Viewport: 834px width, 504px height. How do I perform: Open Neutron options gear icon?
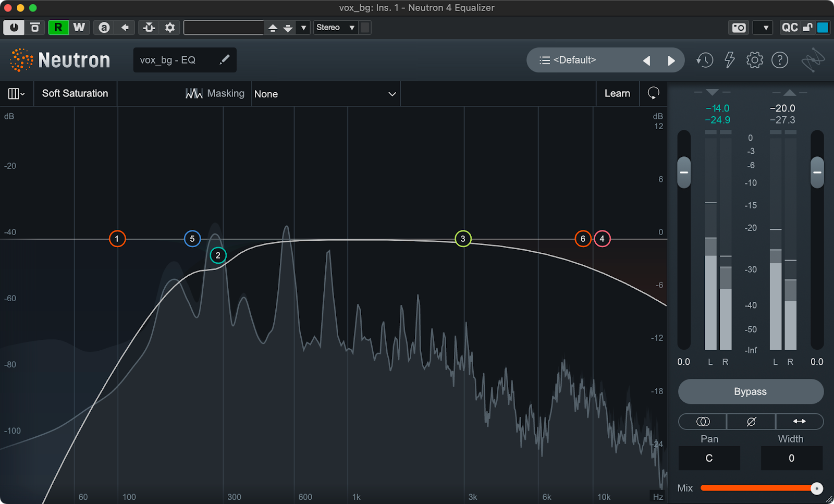click(x=755, y=60)
